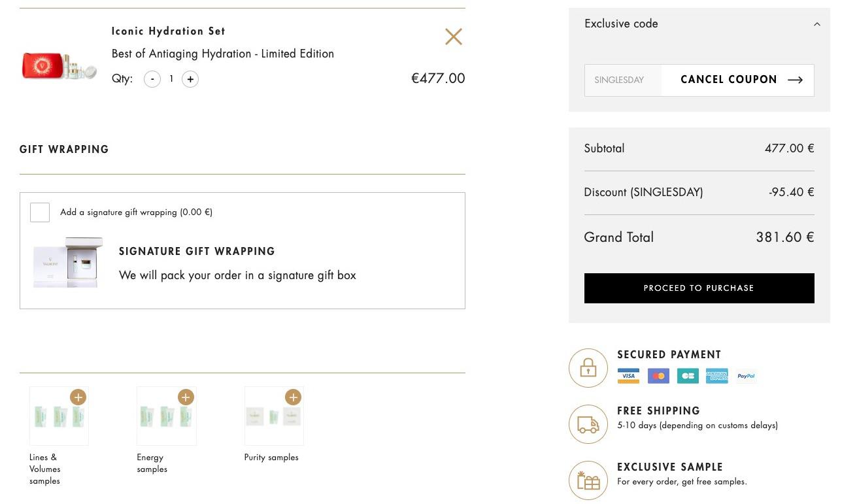
Task: Click the secured payment lock icon
Action: [588, 368]
